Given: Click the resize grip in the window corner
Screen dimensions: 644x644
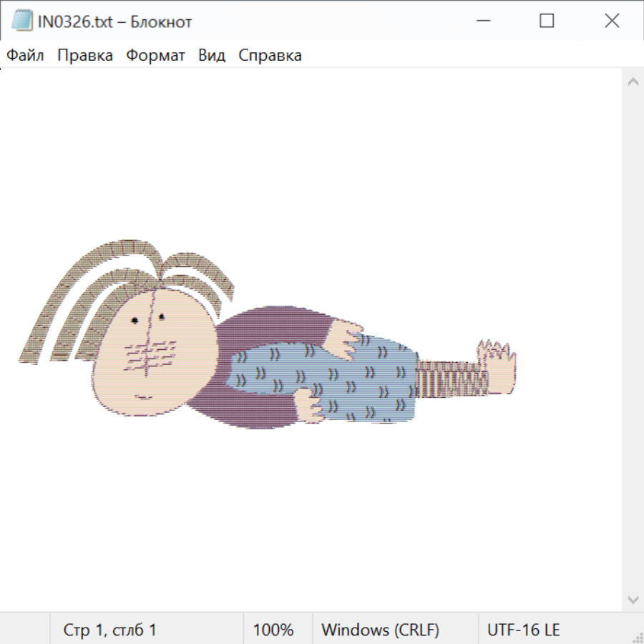Looking at the screenshot, I should point(637,637).
